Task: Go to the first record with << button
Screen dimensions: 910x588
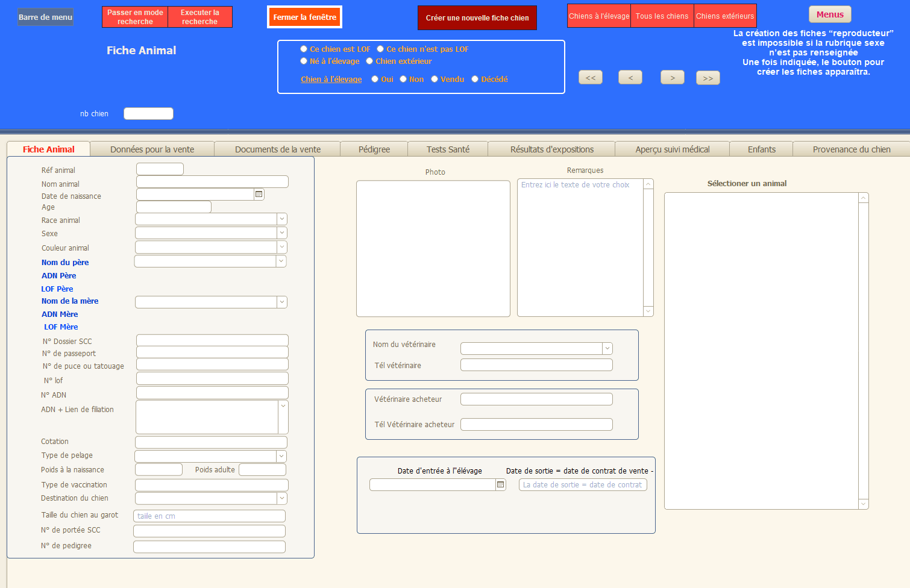Action: click(x=590, y=78)
